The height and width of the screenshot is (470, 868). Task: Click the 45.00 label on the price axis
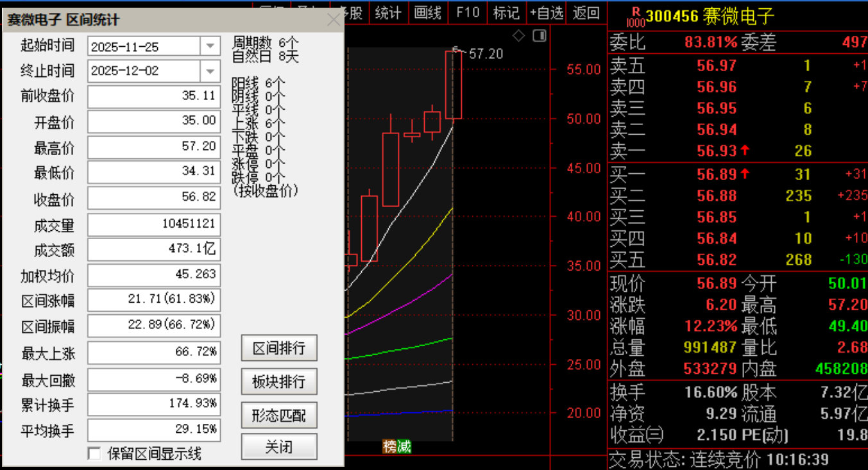584,168
